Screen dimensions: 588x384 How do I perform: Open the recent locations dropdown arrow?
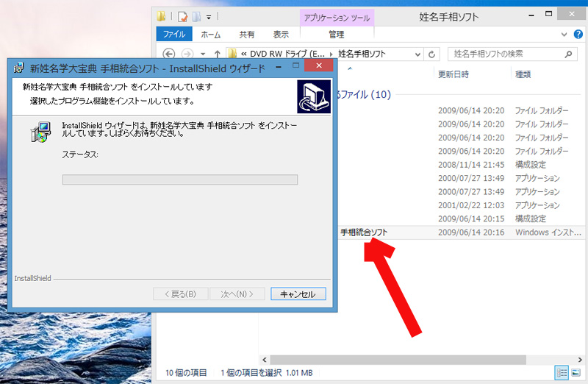[x=203, y=54]
